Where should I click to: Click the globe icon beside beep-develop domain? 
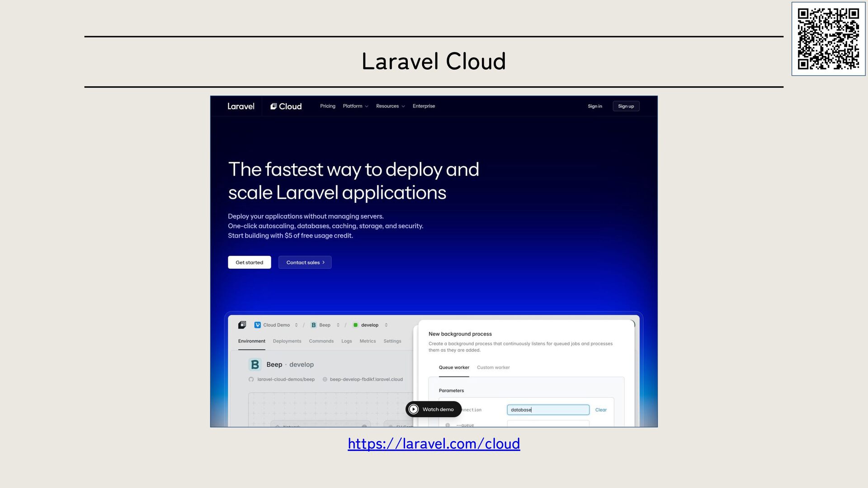point(325,380)
